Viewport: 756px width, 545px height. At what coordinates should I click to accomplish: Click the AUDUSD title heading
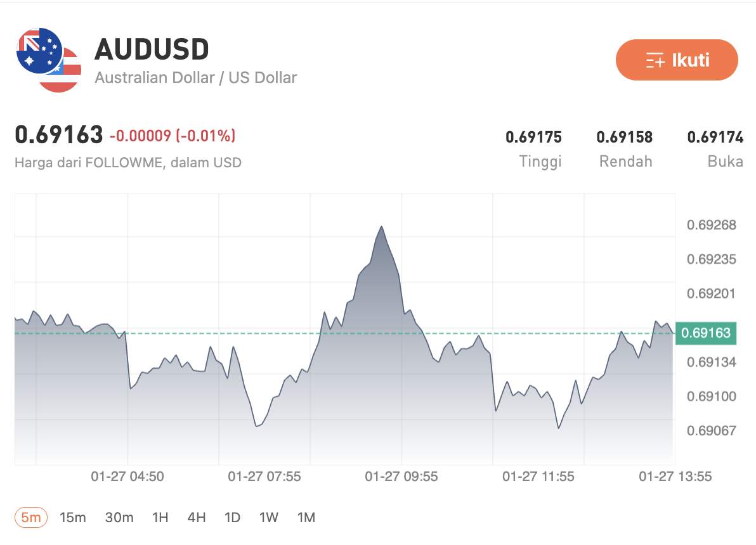click(x=152, y=49)
